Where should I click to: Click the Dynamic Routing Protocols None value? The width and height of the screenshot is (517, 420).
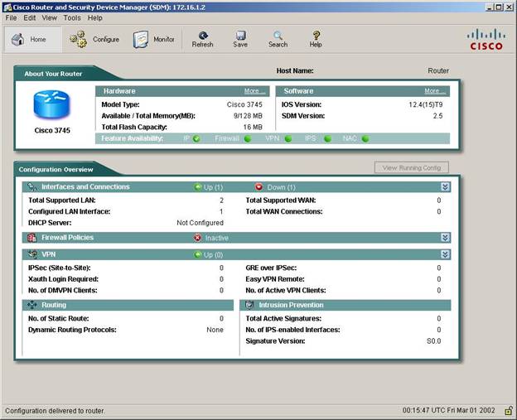pos(215,330)
